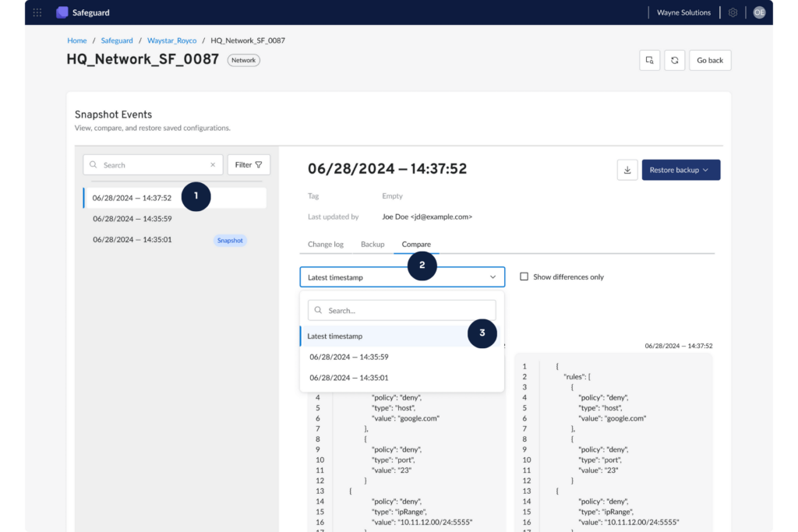798x532 pixels.
Task: Select the Snapshot tag on the 14:35:01 event
Action: pos(230,240)
